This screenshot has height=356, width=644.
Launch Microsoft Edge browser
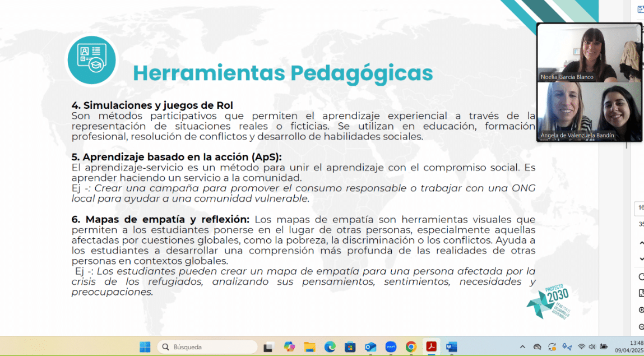[330, 347]
